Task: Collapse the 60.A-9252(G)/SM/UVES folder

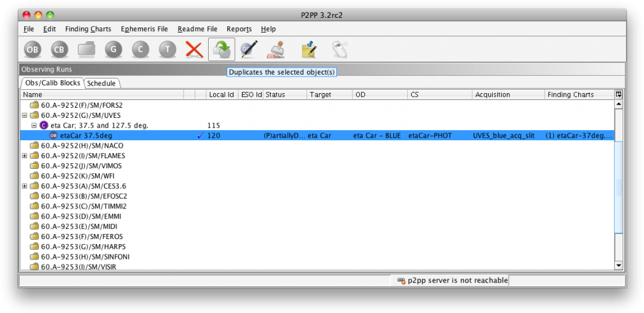Action: (x=24, y=115)
